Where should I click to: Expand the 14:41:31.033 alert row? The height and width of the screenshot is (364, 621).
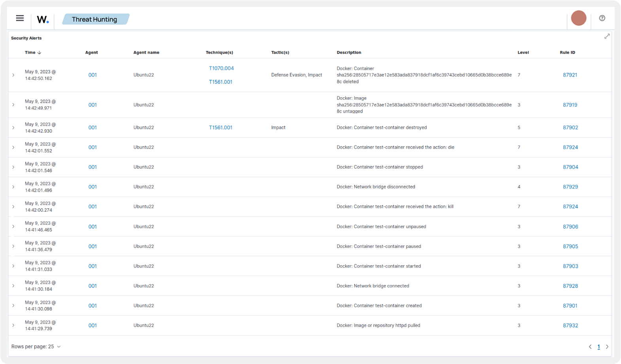coord(13,266)
